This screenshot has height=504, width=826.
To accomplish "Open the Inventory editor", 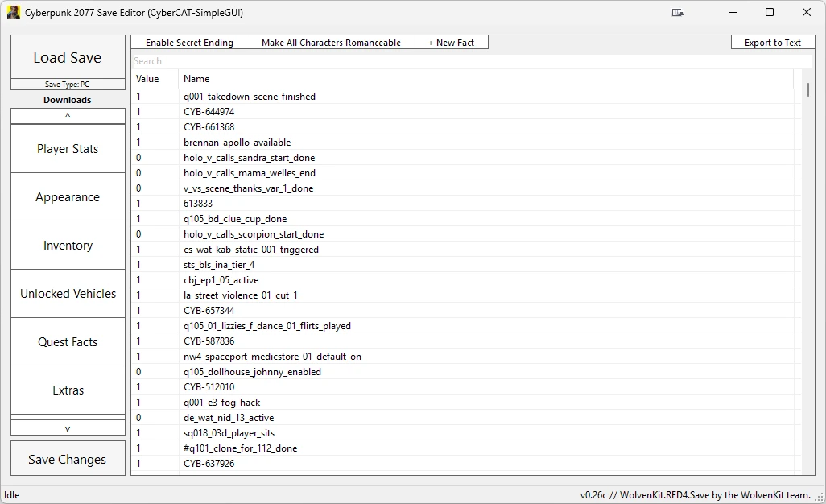I will tap(67, 245).
